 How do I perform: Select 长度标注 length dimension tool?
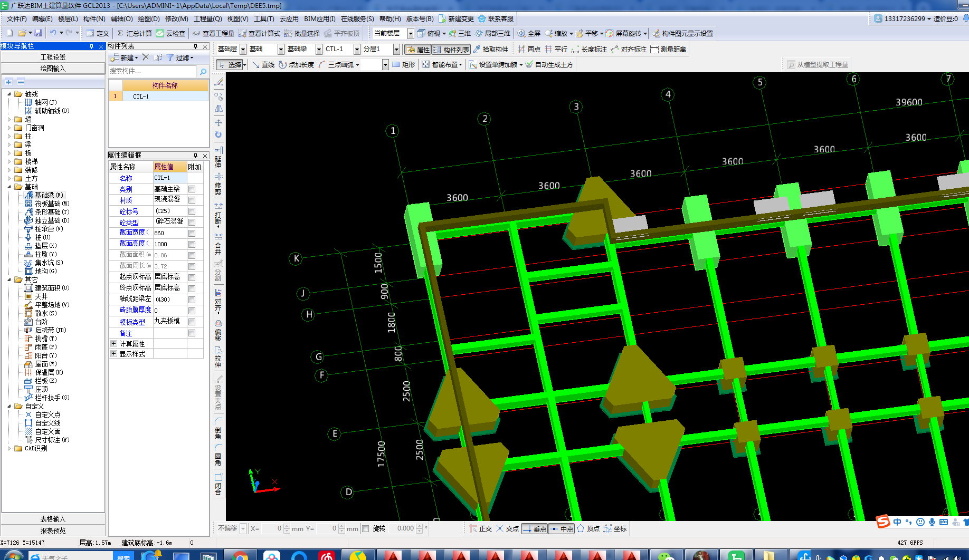589,49
